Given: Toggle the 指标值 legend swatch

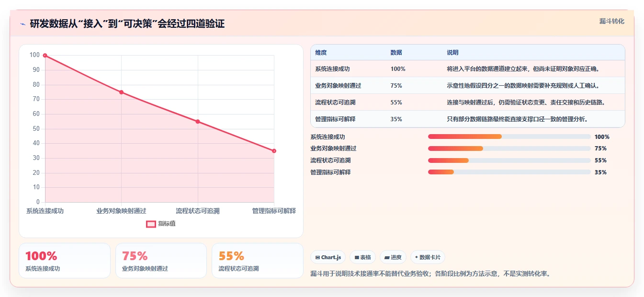Looking at the screenshot, I should pyautogui.click(x=151, y=224).
